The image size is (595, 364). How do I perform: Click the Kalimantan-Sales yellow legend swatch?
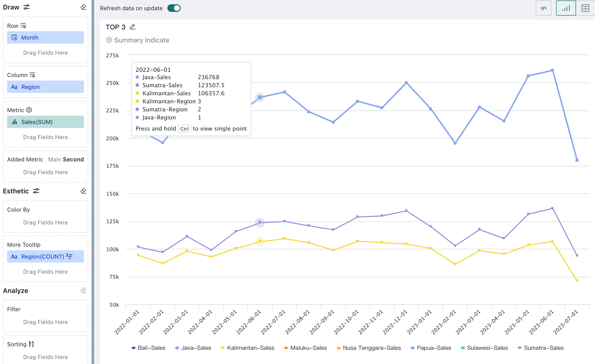coord(223,348)
